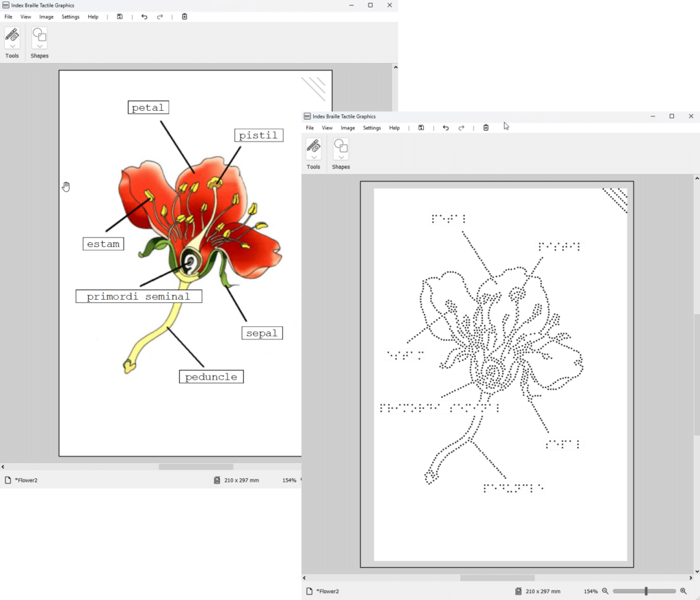Open the Settings menu in the color flower window
The image size is (700, 600).
[x=70, y=16]
